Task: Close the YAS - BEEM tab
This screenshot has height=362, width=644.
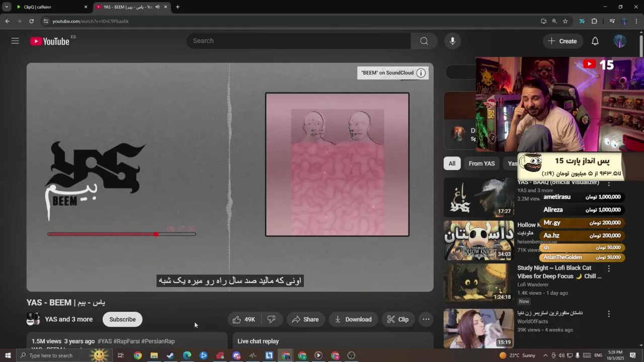Action: (x=166, y=7)
